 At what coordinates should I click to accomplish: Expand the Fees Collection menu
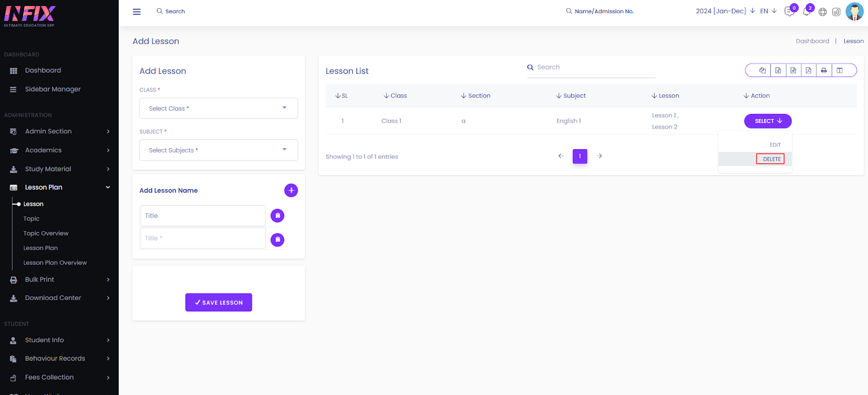pos(59,377)
